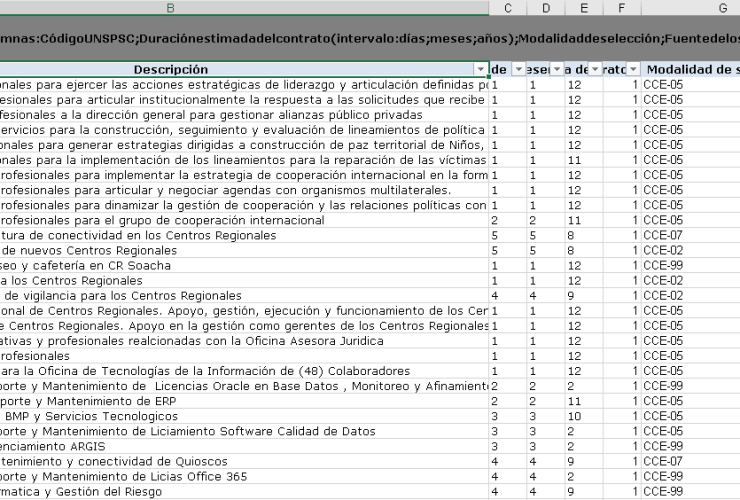Select CCE-99 in the Licencias Oracle row
This screenshot has width=740, height=500.
[691, 386]
